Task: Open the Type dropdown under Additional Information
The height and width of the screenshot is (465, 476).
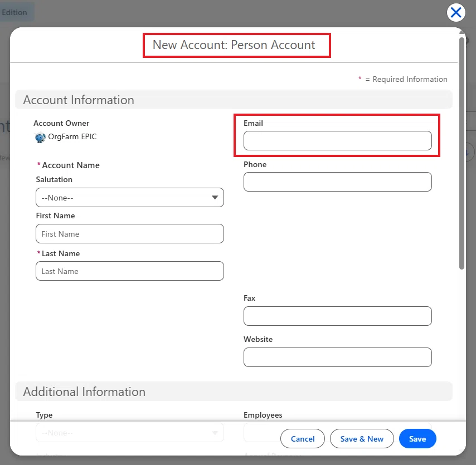Action: pos(130,433)
